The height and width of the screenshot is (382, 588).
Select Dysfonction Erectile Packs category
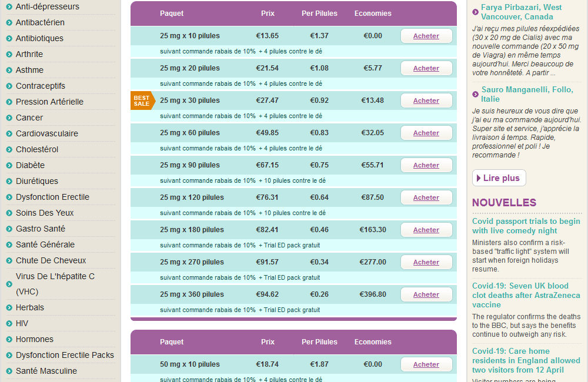click(x=65, y=355)
